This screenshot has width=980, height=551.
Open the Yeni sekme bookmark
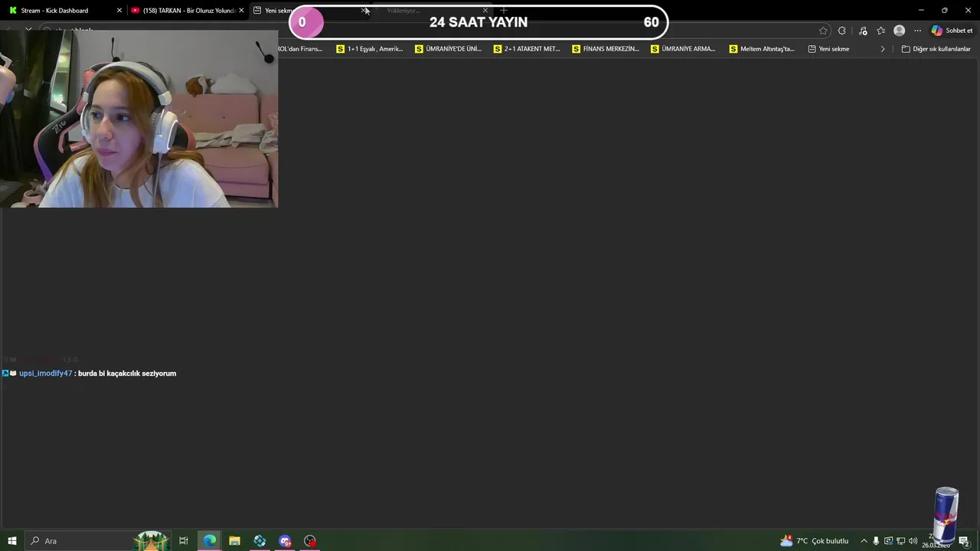(x=828, y=49)
